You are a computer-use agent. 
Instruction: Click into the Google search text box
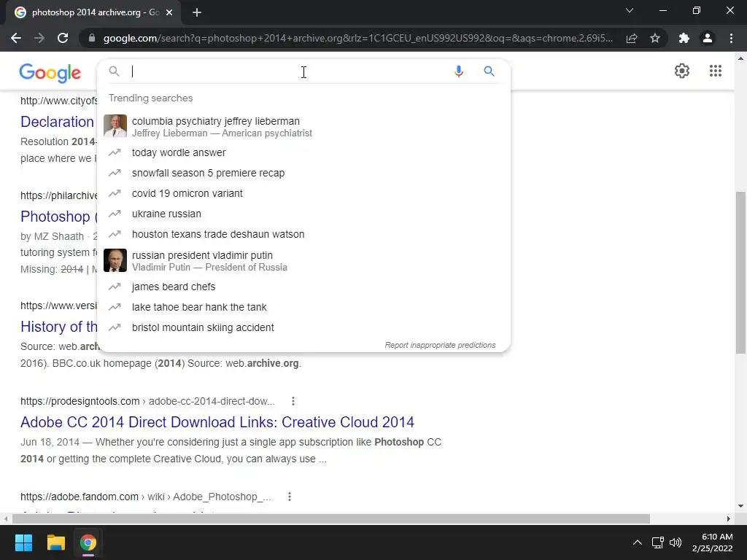coord(289,71)
